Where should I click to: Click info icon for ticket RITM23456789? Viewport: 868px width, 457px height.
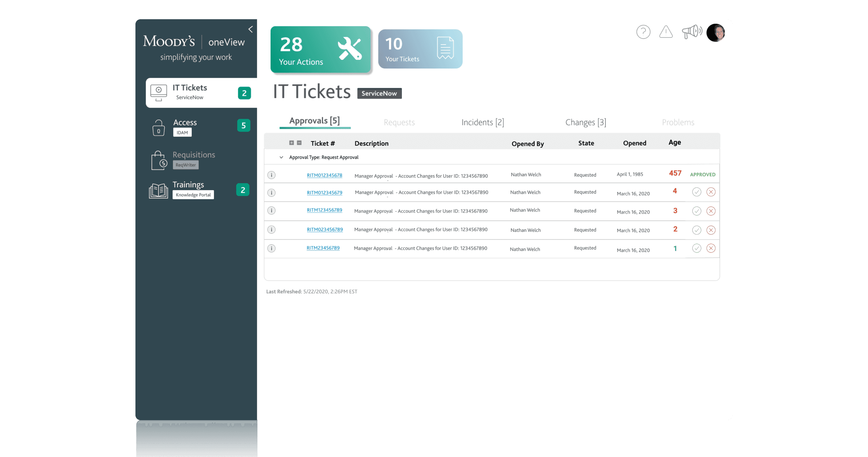click(271, 249)
